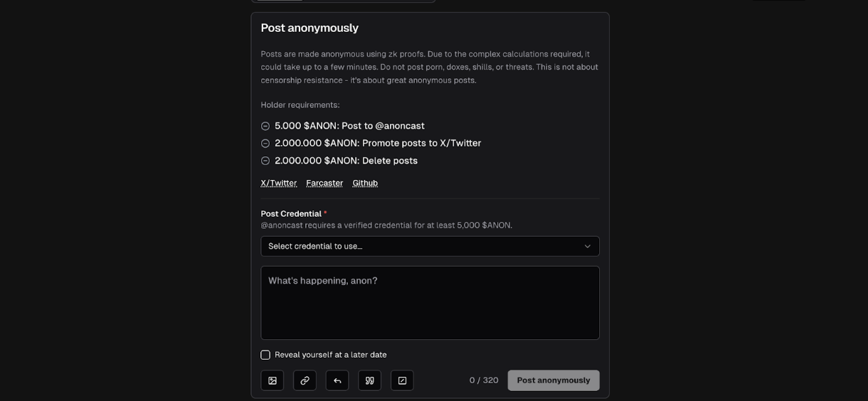
Task: Open the Github link
Action: pos(365,183)
